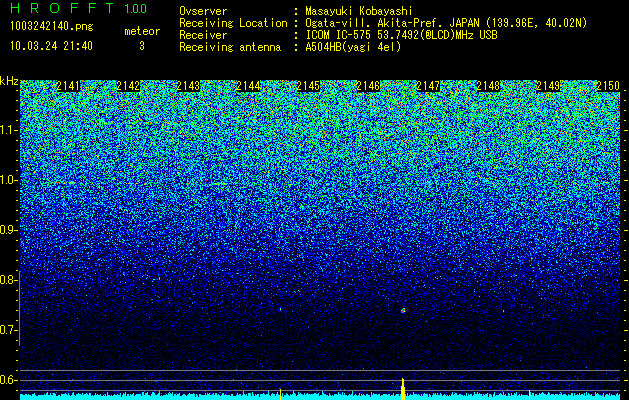The height and width of the screenshot is (400, 629).
Task: Click the ICOM IC-575 receiver description
Action: 401,35
